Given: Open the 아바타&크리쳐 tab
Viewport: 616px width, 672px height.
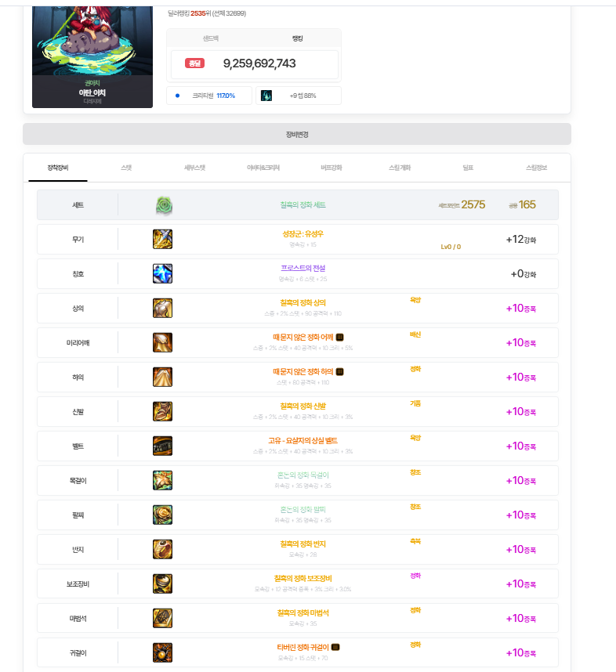Looking at the screenshot, I should click(x=263, y=168).
